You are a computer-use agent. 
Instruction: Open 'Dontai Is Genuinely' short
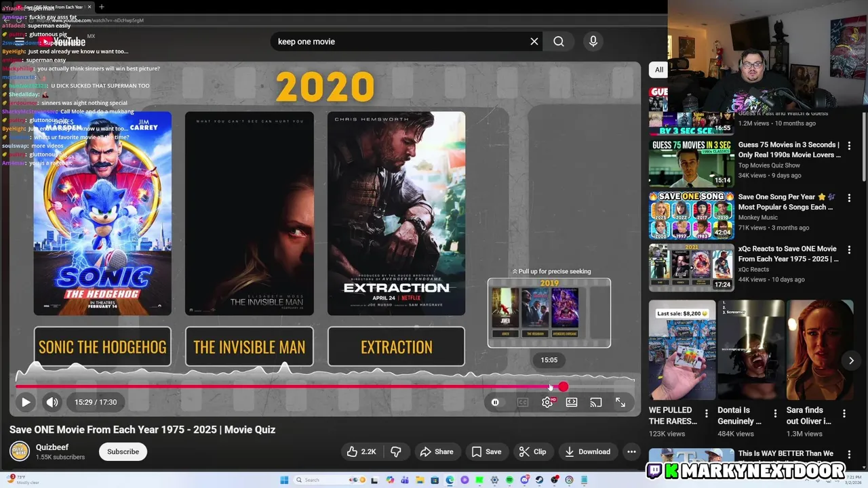click(751, 350)
